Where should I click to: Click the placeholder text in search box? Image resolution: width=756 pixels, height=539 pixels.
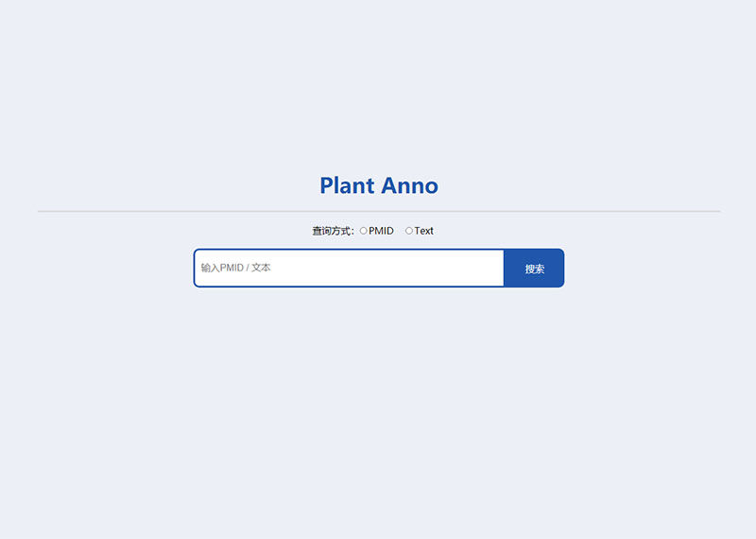(235, 268)
